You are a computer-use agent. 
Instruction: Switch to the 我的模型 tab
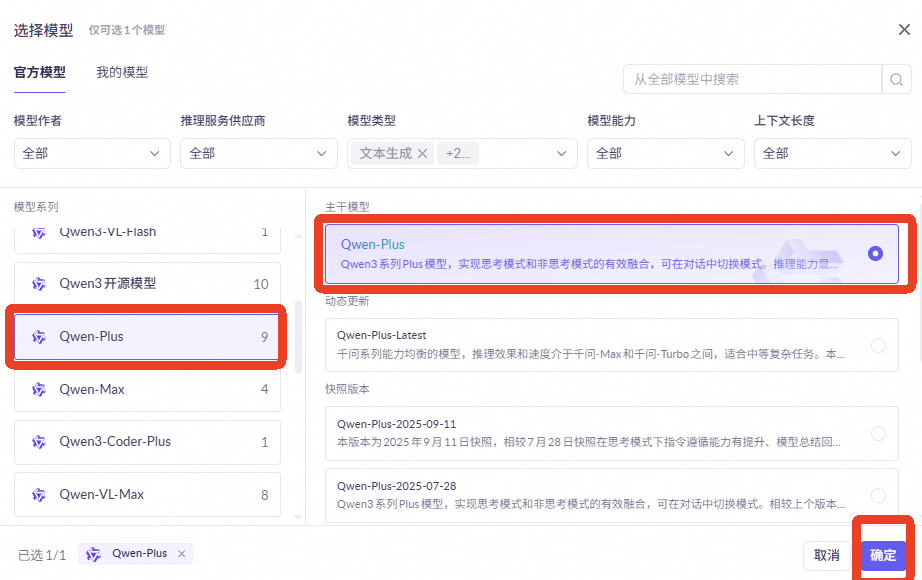pos(122,72)
